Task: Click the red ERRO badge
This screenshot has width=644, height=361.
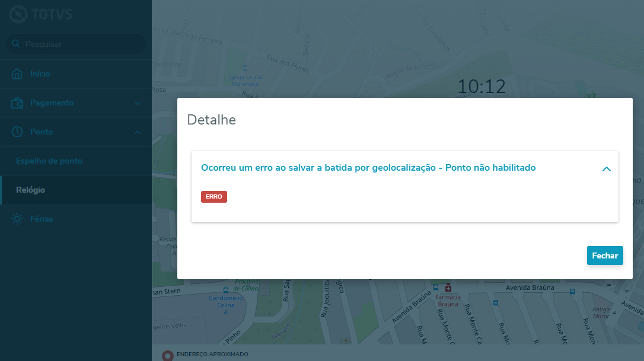Action: coord(214,197)
